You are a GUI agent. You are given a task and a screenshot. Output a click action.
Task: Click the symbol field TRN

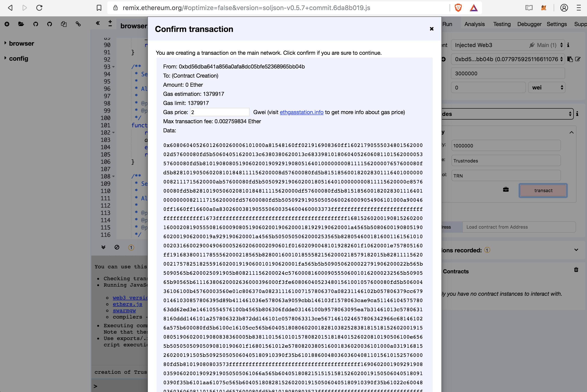click(x=506, y=175)
